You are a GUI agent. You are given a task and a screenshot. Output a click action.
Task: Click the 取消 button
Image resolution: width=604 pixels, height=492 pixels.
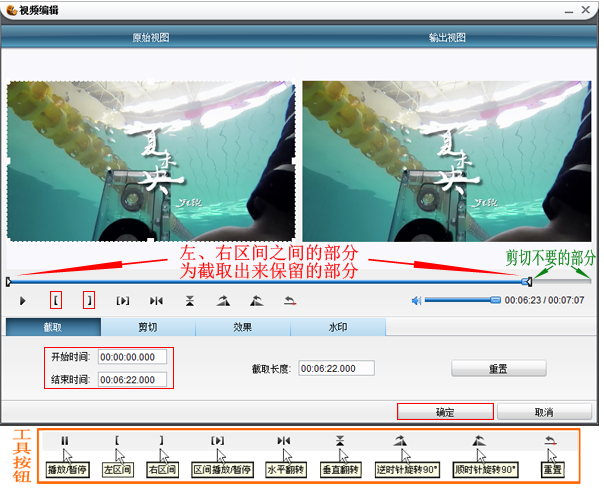544,412
